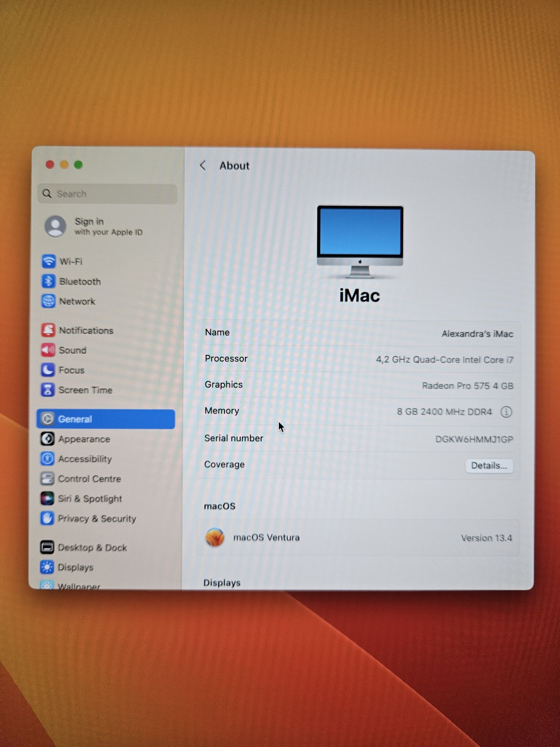Open Desktop & Dock icon

coord(47,547)
